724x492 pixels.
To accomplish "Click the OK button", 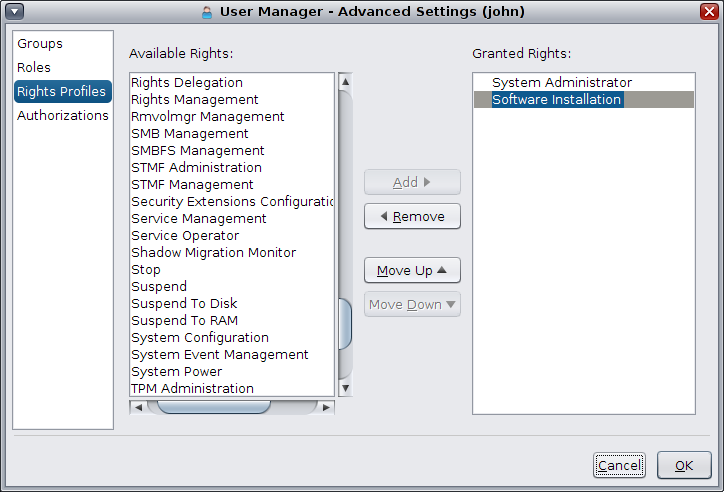I will pyautogui.click(x=684, y=465).
